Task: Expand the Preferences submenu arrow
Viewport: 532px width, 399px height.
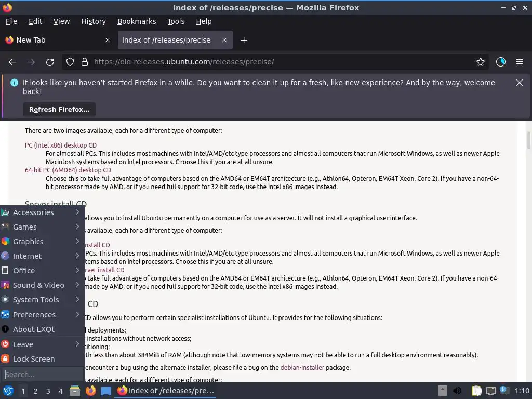Action: click(x=78, y=314)
